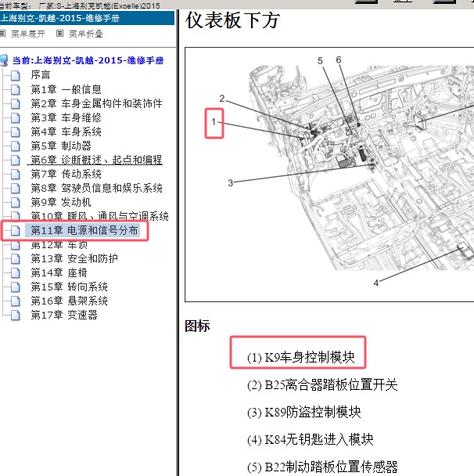
Task: Click the page icon beside 第9章 发动机
Action: [16, 203]
